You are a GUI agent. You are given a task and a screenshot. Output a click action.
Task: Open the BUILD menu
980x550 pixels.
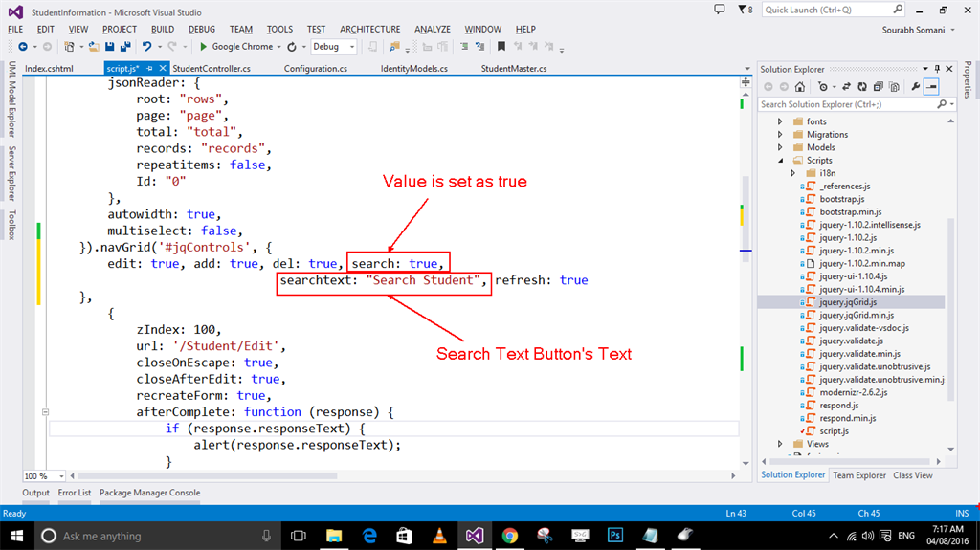click(162, 29)
